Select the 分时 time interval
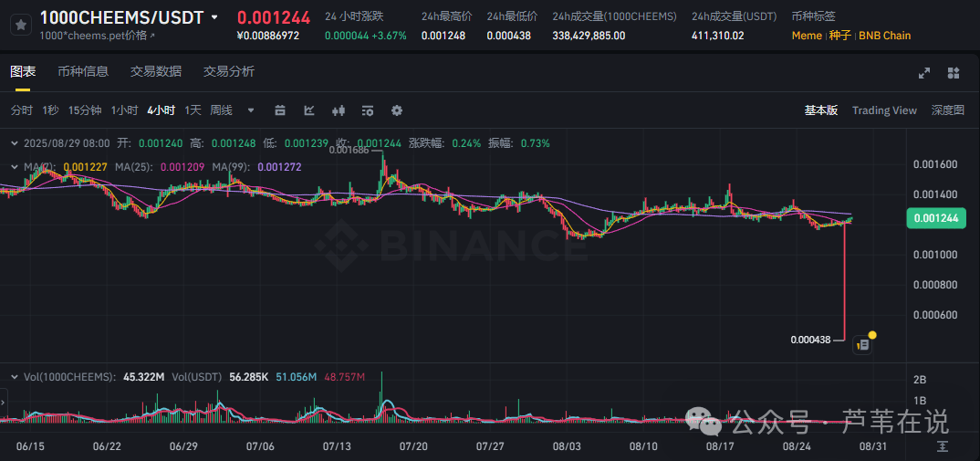The height and width of the screenshot is (461, 980). point(21,110)
